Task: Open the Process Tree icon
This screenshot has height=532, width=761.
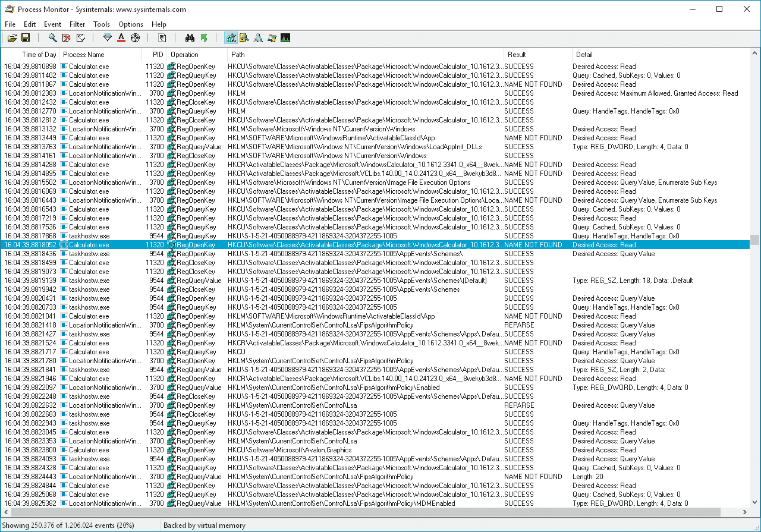Action: coord(162,38)
